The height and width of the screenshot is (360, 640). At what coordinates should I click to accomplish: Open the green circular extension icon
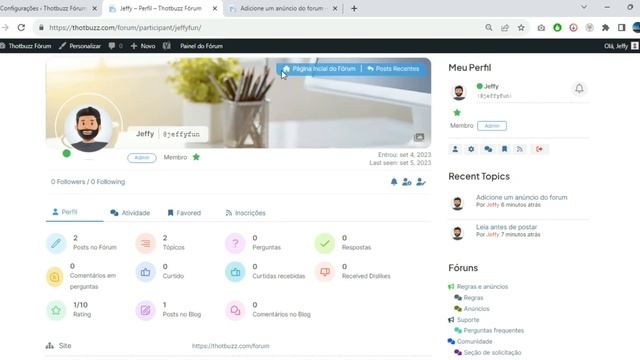tap(557, 28)
